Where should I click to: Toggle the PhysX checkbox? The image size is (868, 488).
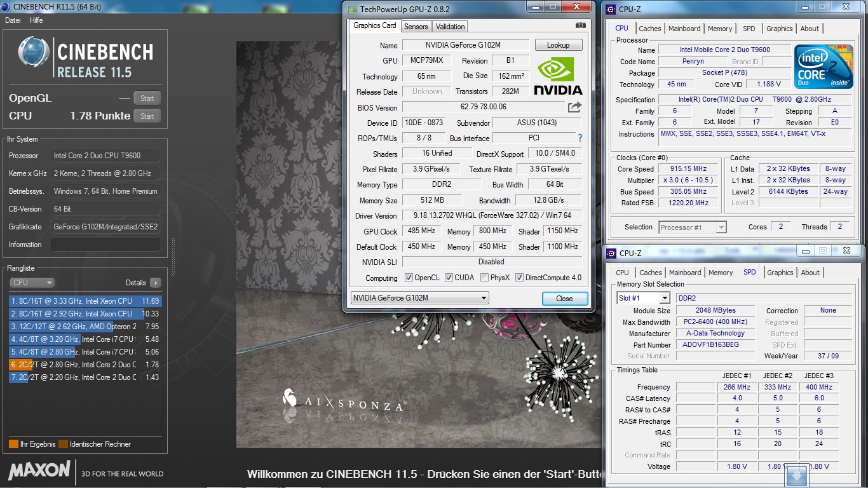pyautogui.click(x=485, y=278)
